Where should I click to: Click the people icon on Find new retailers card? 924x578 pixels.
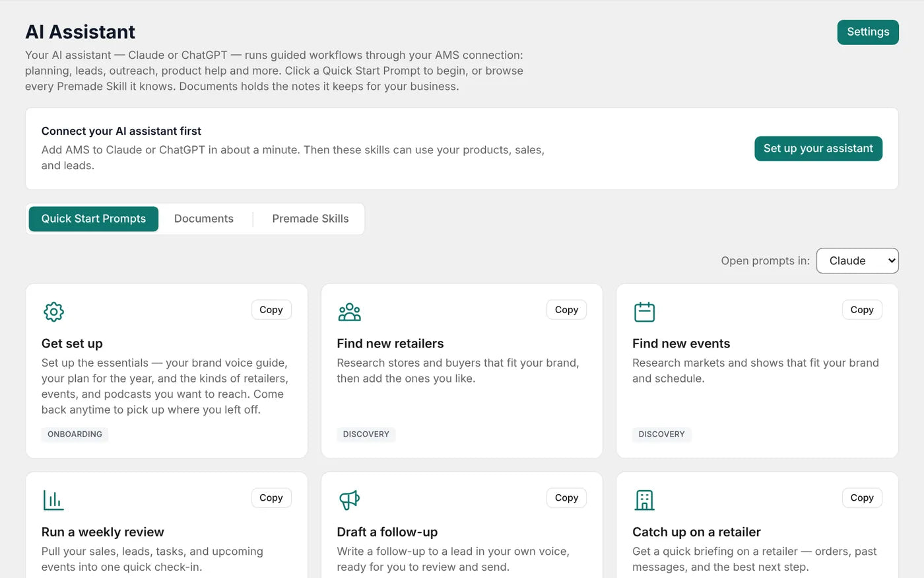click(x=349, y=312)
